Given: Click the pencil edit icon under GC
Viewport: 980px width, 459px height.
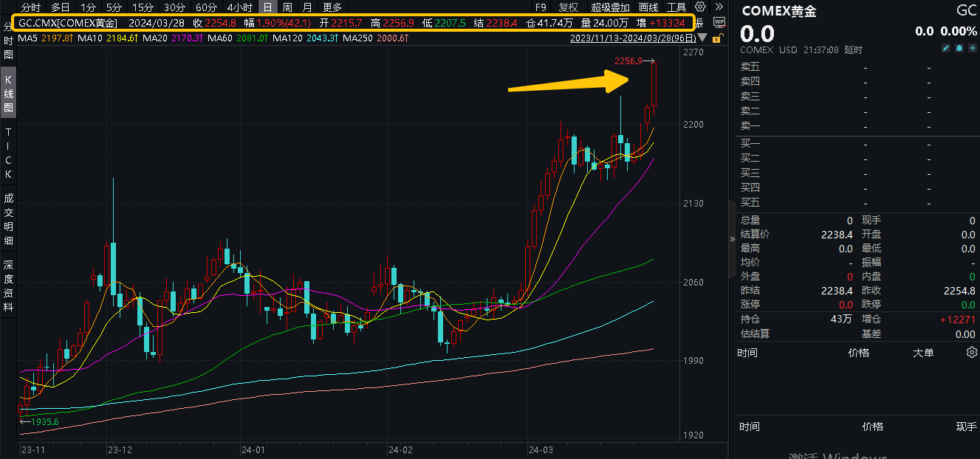Looking at the screenshot, I should 946,48.
